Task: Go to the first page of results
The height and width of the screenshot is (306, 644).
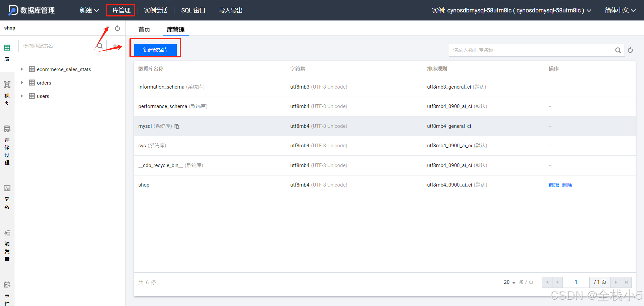Action: coord(547,282)
